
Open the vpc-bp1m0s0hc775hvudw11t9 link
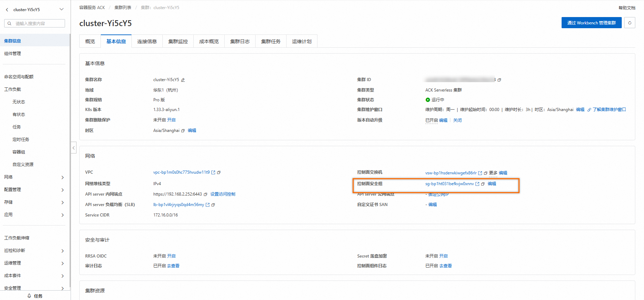click(182, 172)
